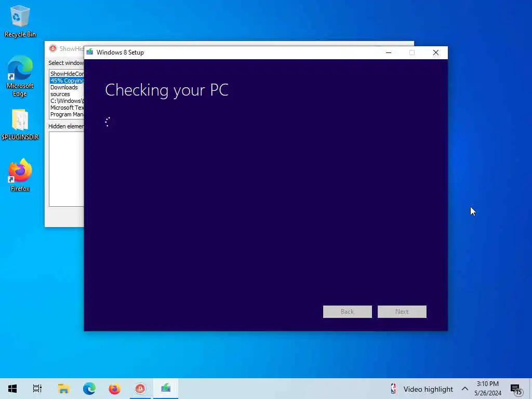Image resolution: width=532 pixels, height=399 pixels.
Task: Switch to Windows 8 Setup taskbar button
Action: pos(166,389)
